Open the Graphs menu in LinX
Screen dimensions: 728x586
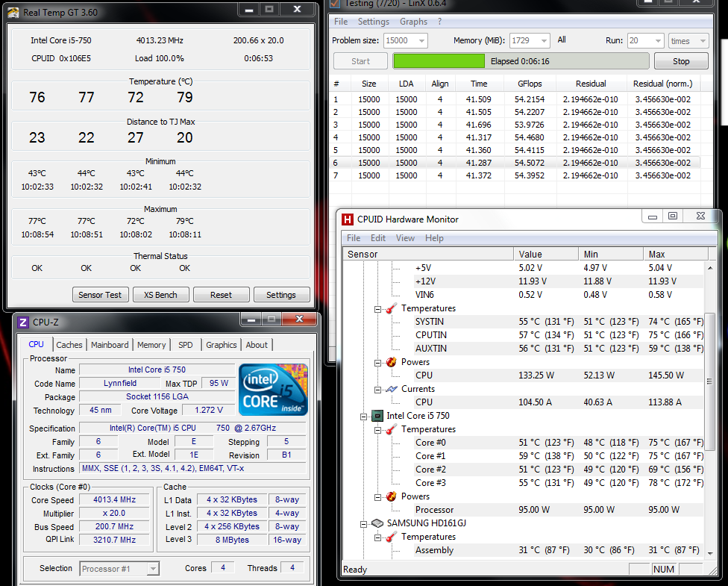[413, 22]
